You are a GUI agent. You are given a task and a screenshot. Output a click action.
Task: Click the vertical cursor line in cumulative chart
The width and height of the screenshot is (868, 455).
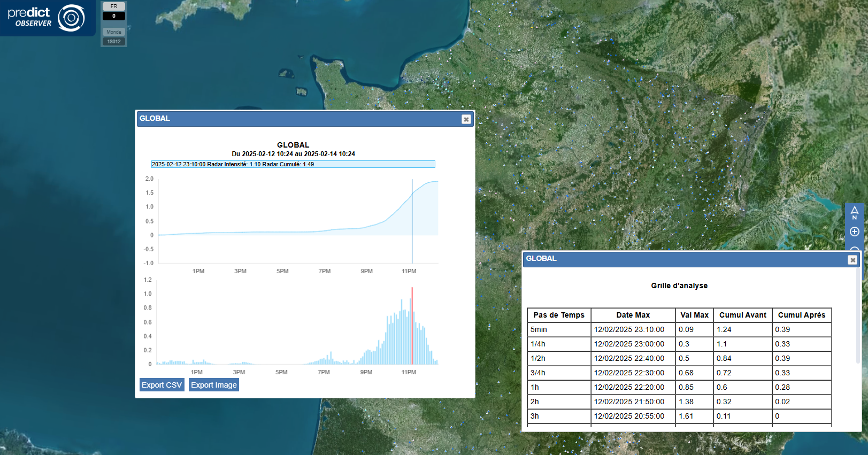coord(412,219)
